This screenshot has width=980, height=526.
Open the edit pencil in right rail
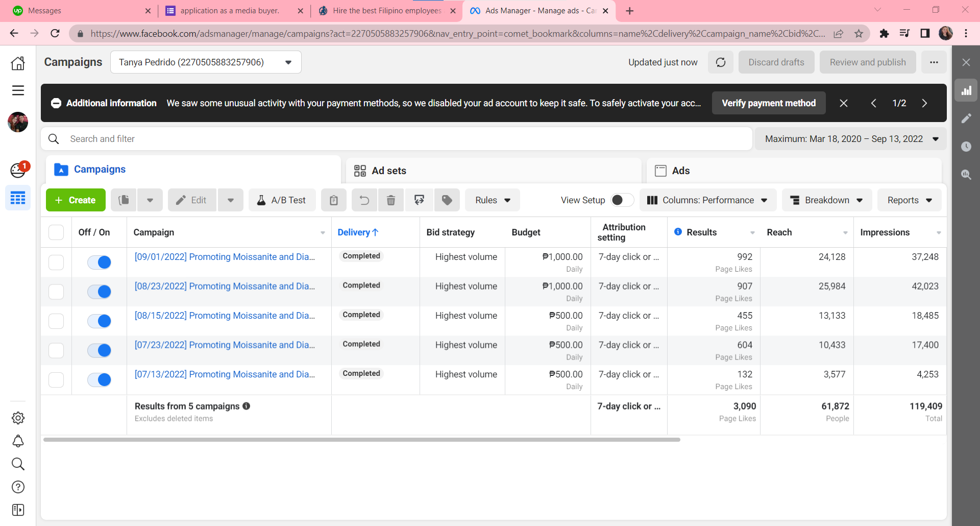coord(966,118)
